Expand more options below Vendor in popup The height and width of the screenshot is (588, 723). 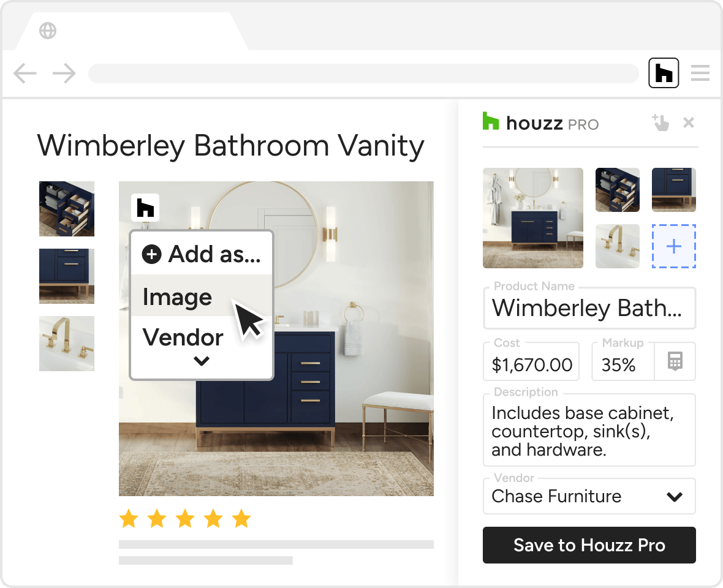(x=202, y=361)
